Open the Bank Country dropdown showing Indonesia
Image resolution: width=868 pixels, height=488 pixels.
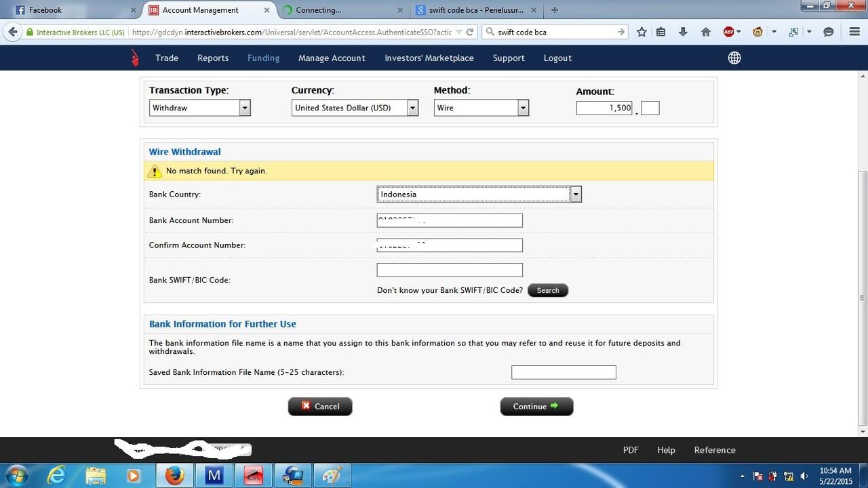(479, 195)
